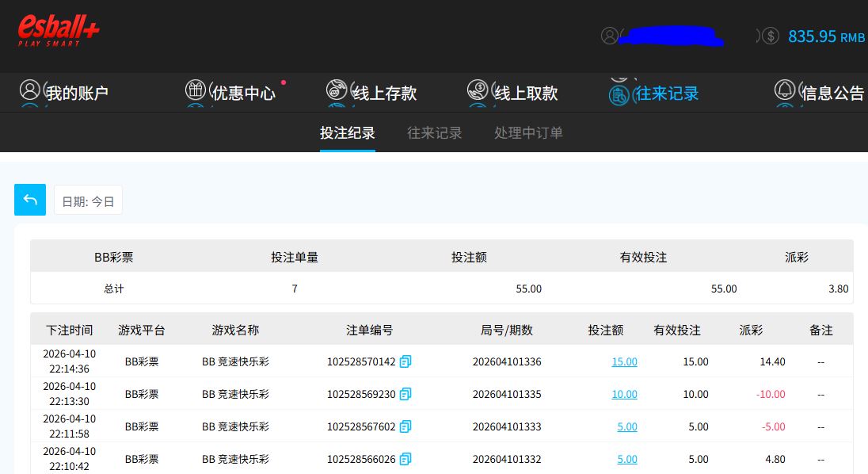Image resolution: width=868 pixels, height=474 pixels.
Task: Copy bet number 102528569230
Action: click(x=405, y=394)
